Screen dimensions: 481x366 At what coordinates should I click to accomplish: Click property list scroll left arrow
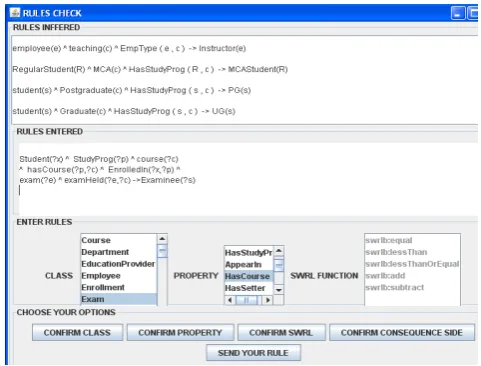point(230,300)
